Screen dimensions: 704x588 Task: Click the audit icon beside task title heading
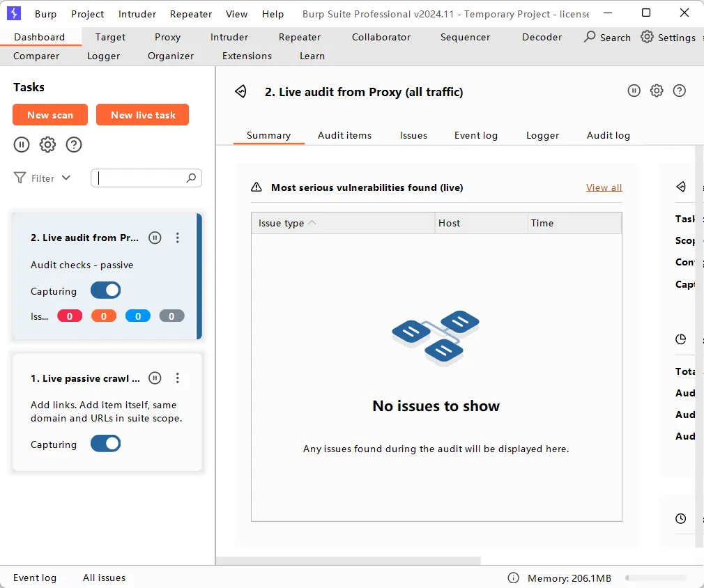pos(240,91)
